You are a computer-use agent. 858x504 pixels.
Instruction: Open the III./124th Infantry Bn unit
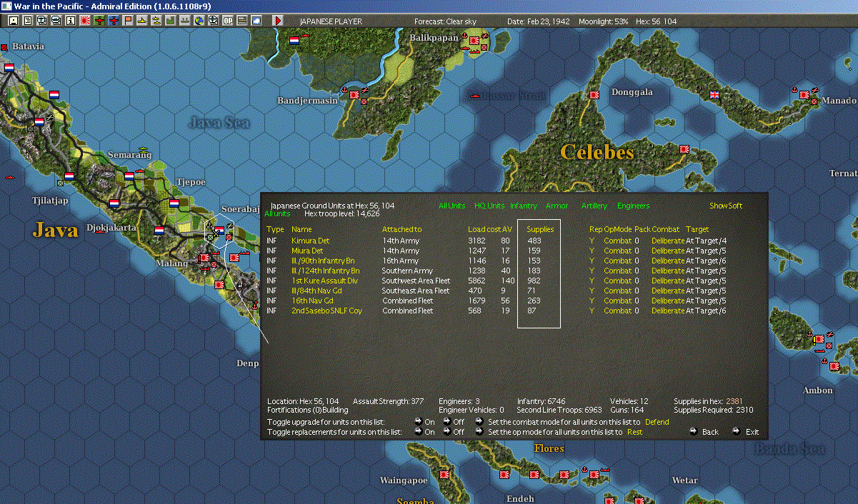[326, 271]
